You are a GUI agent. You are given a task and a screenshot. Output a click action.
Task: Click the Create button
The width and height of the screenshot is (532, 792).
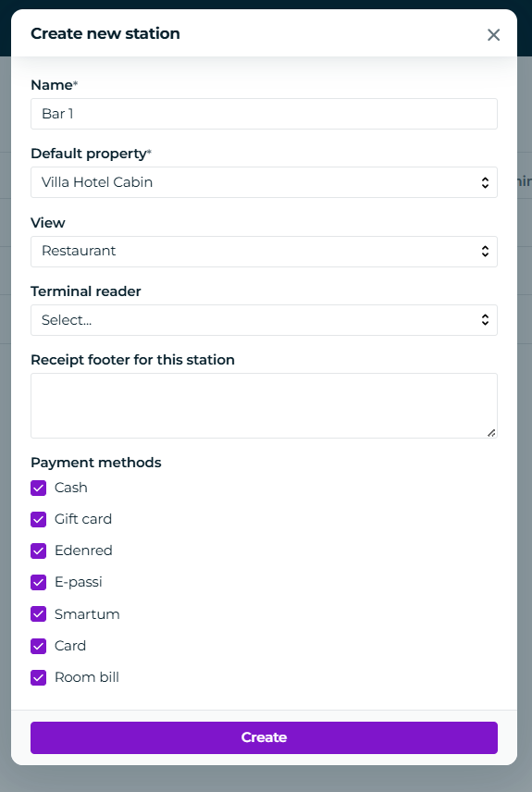264,737
